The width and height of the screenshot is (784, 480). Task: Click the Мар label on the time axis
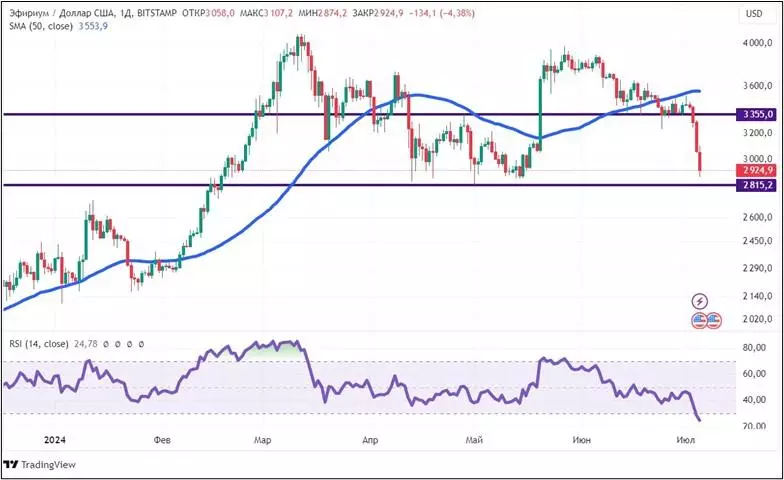[x=263, y=440]
